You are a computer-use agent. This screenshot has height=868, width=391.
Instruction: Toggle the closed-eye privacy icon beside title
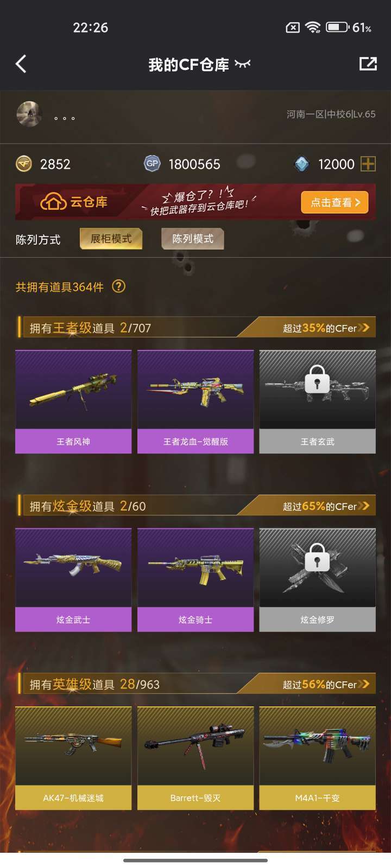pos(243,64)
